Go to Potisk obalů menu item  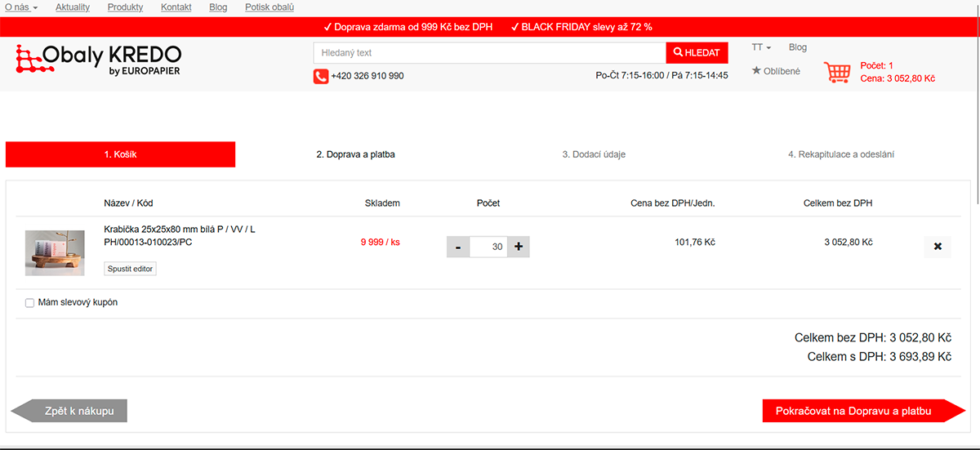click(269, 7)
